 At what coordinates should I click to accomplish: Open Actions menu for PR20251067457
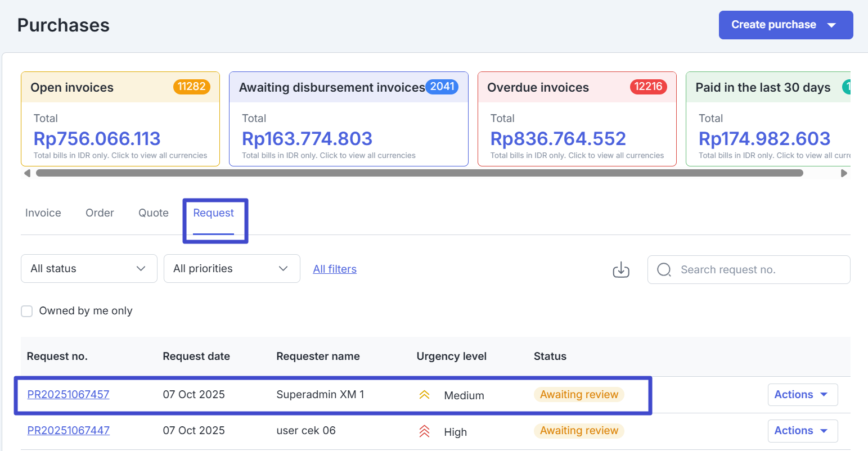click(802, 395)
